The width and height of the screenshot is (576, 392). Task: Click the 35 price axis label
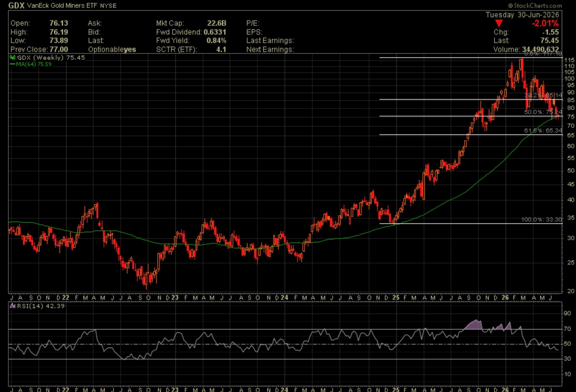click(571, 218)
